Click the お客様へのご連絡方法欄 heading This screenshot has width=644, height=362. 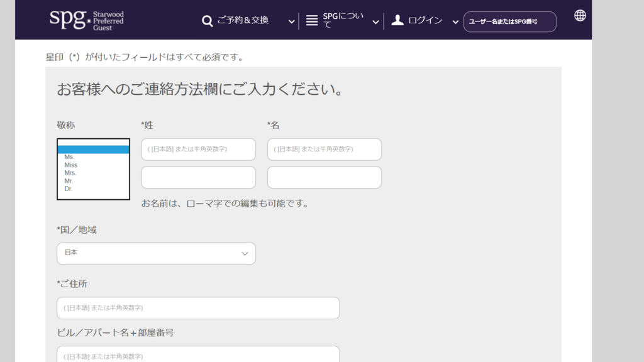click(x=200, y=89)
